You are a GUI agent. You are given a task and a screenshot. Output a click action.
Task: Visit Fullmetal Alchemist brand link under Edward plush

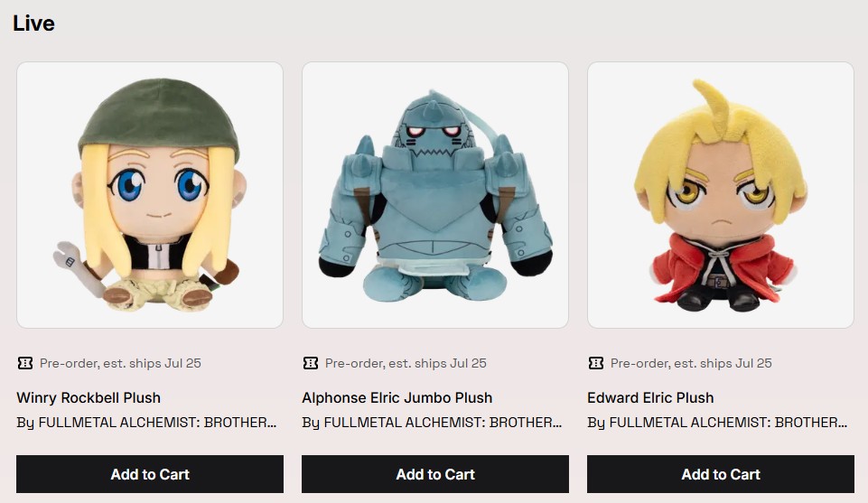(717, 423)
